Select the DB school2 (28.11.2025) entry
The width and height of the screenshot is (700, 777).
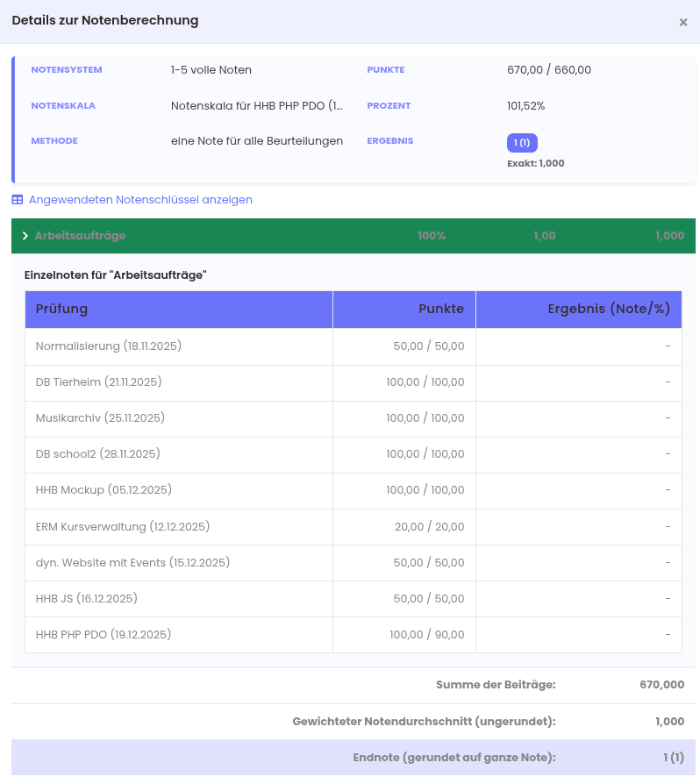(x=98, y=454)
